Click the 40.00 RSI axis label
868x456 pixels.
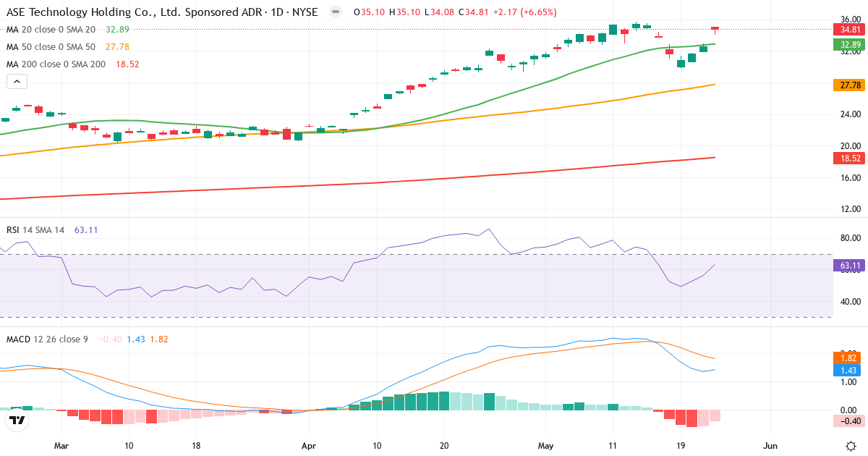851,302
